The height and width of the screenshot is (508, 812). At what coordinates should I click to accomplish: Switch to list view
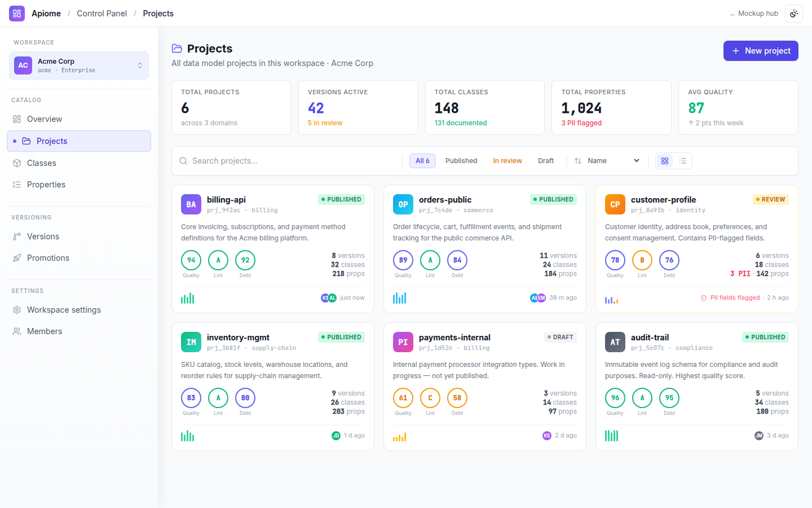(683, 161)
